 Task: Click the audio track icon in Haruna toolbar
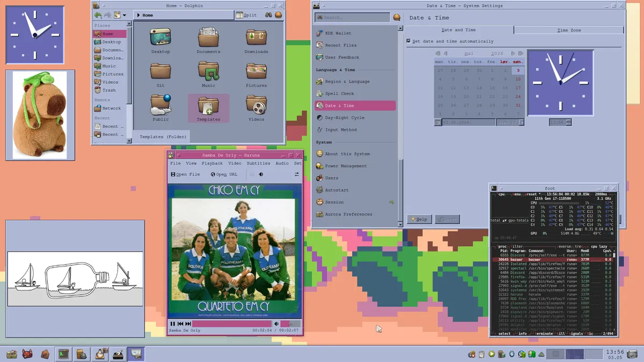point(261,174)
